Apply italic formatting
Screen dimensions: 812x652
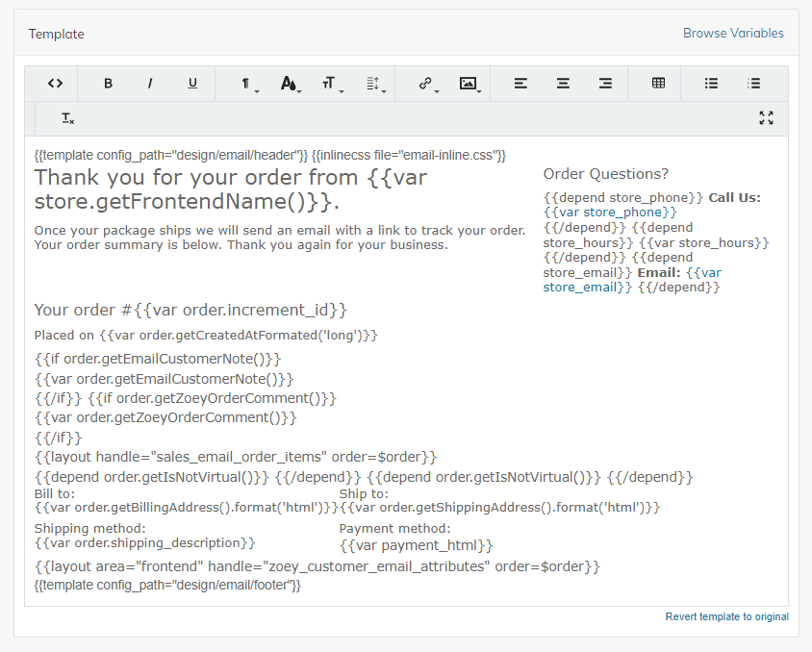coord(150,83)
